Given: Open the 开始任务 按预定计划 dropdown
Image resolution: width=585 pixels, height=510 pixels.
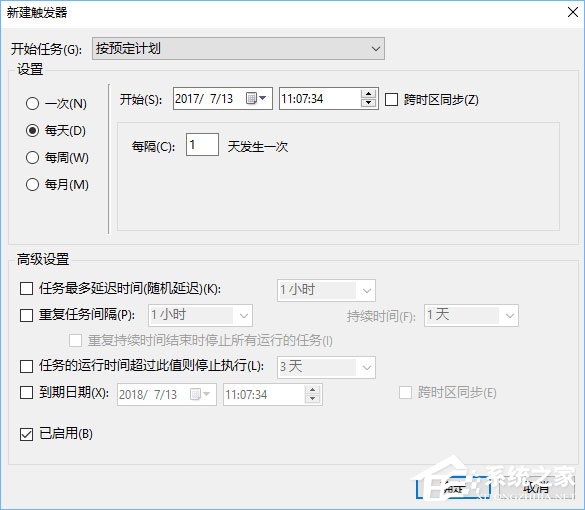Looking at the screenshot, I should point(238,49).
